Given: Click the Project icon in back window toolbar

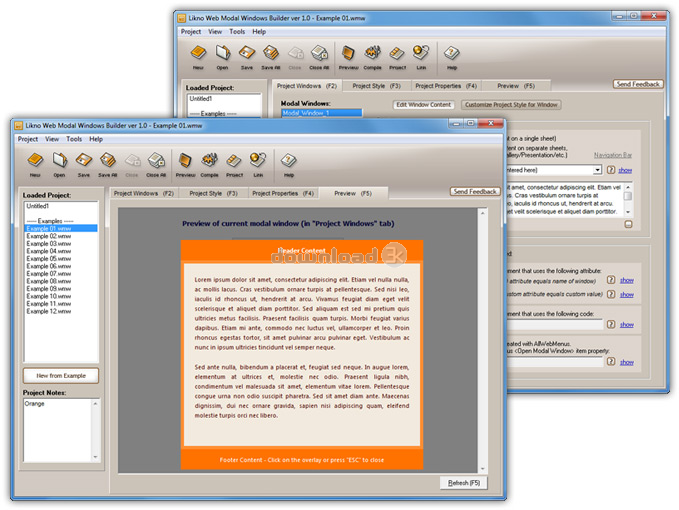Looking at the screenshot, I should click(397, 55).
